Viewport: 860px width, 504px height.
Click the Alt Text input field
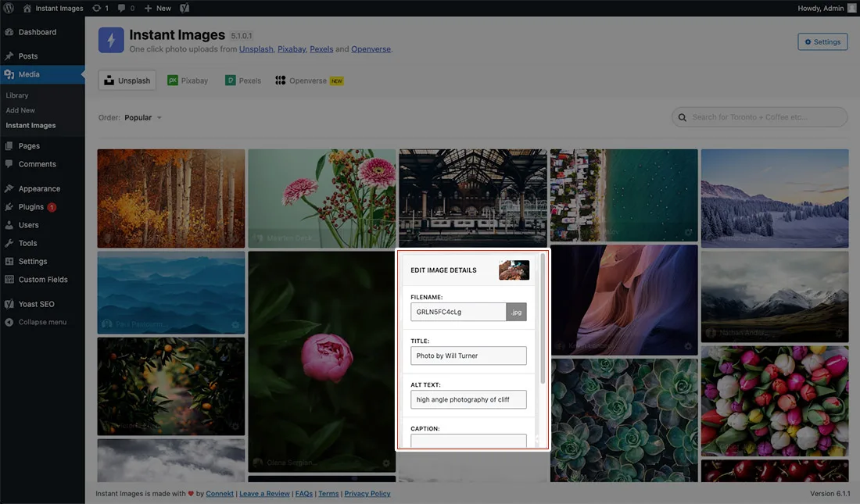tap(468, 400)
